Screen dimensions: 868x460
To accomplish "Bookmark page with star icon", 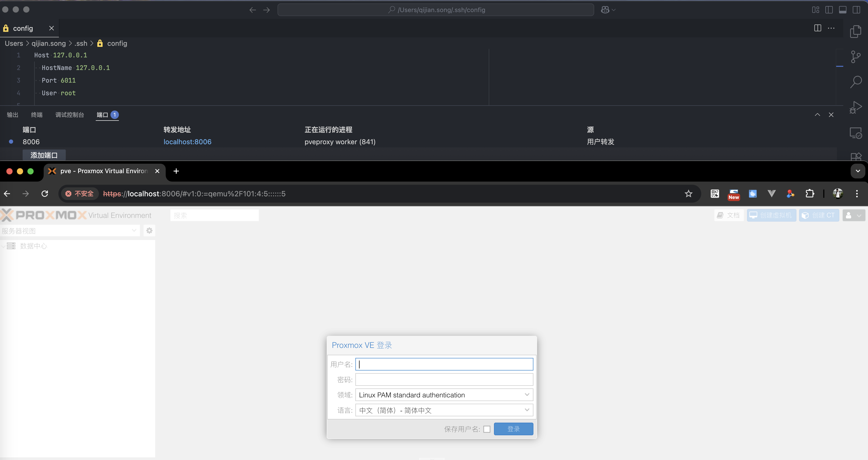I will [688, 194].
